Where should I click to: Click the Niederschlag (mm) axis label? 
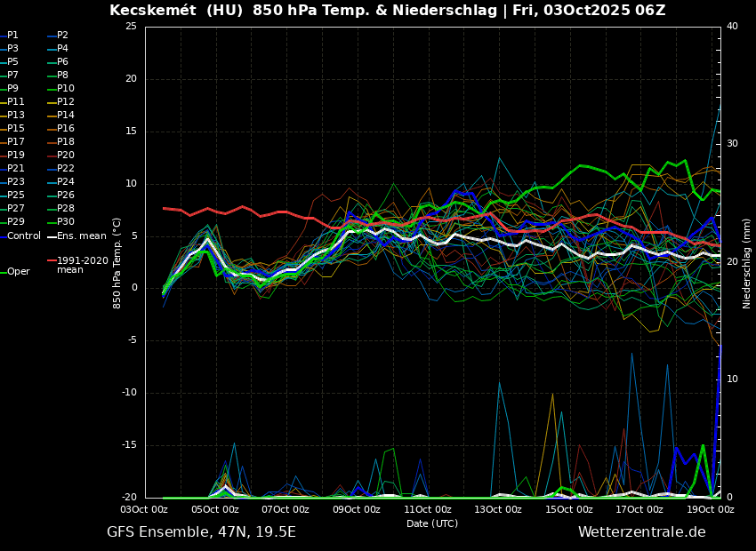[x=747, y=263]
